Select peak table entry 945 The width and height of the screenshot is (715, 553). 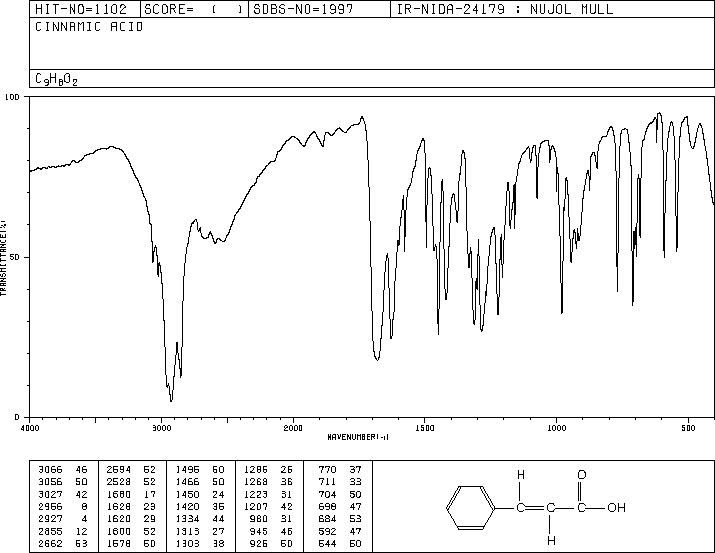pyautogui.click(x=259, y=531)
